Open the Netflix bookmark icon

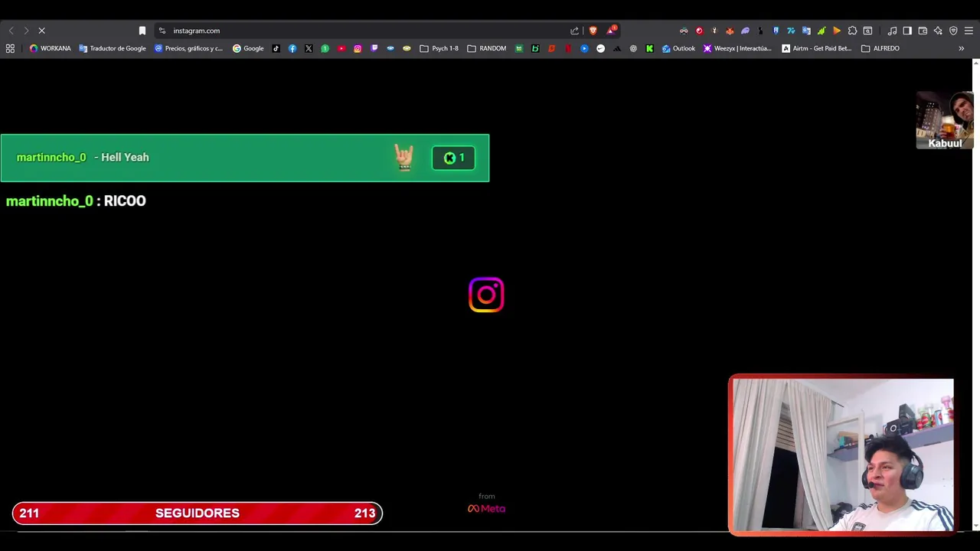tap(568, 48)
